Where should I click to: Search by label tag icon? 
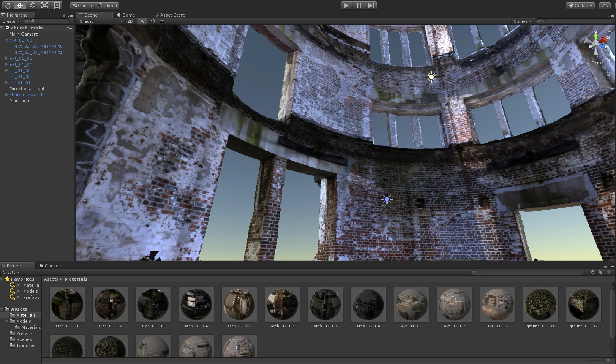click(600, 272)
